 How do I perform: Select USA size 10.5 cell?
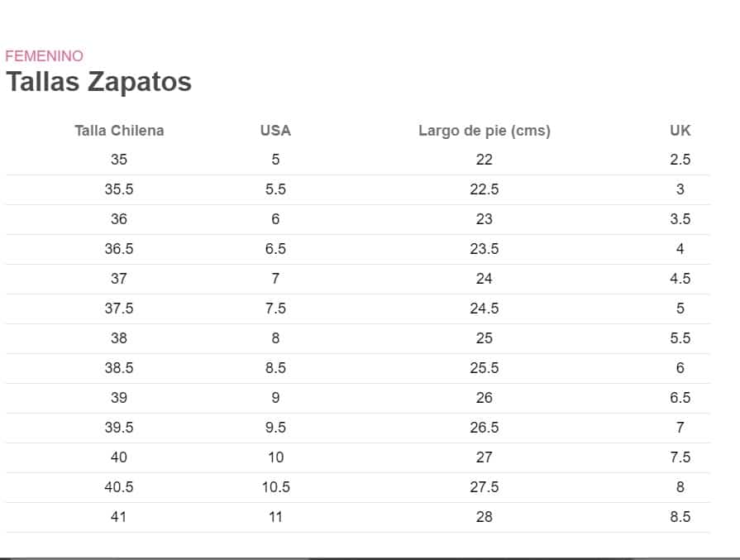click(275, 487)
